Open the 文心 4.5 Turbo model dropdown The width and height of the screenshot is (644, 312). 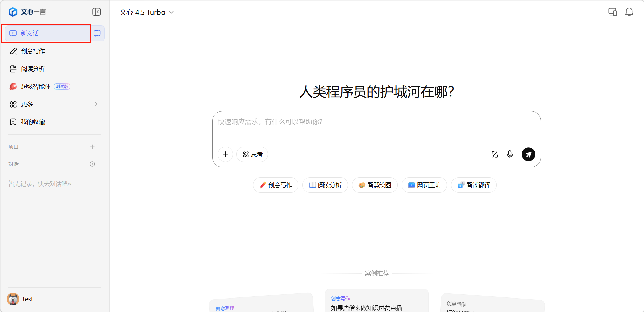point(147,12)
